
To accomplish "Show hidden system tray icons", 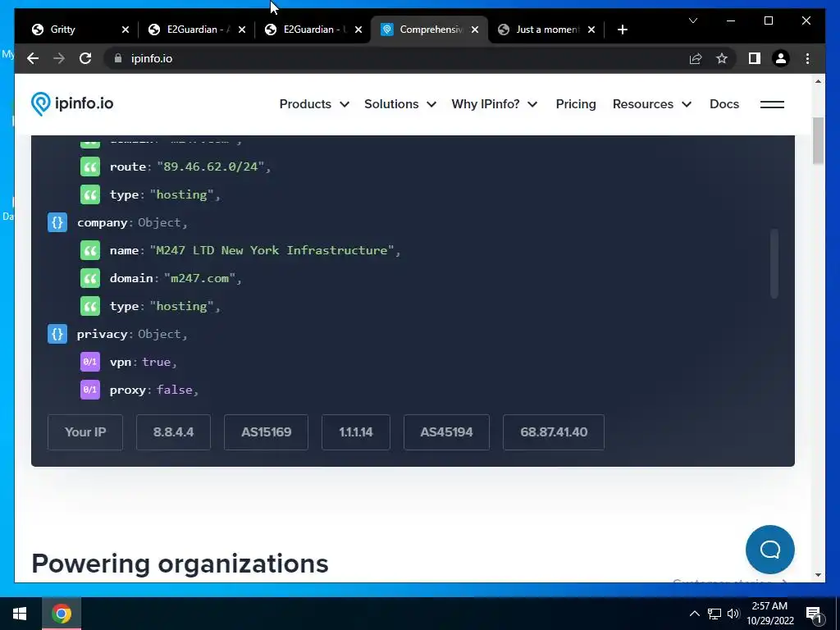I will (694, 614).
